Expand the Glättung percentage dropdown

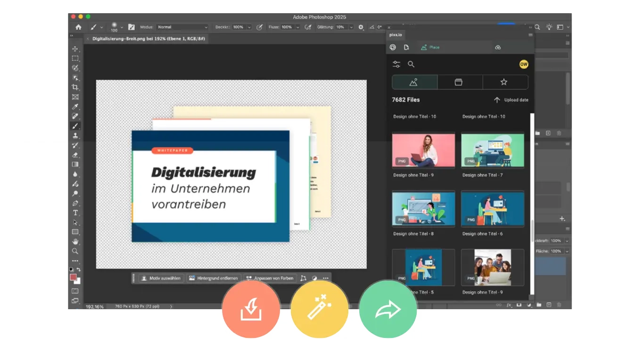pos(351,27)
